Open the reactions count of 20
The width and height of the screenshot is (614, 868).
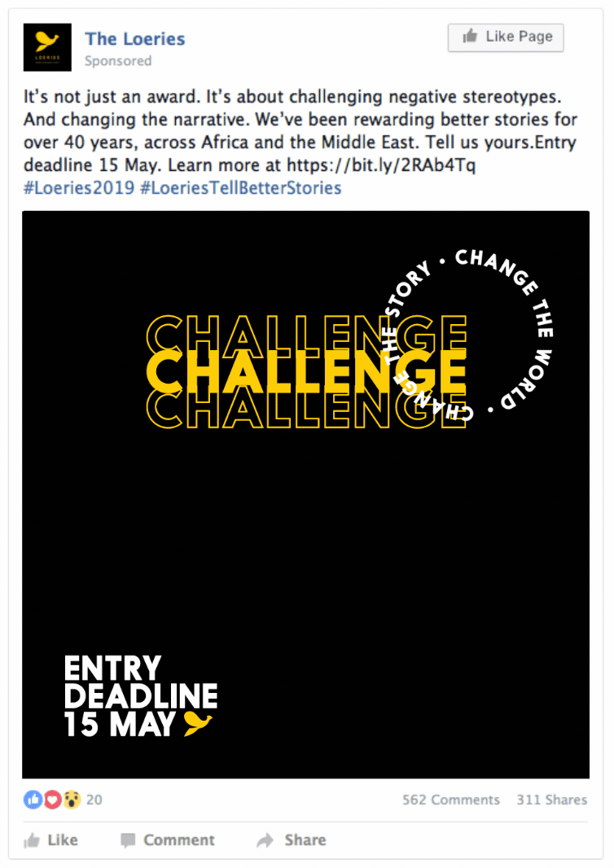(94, 800)
